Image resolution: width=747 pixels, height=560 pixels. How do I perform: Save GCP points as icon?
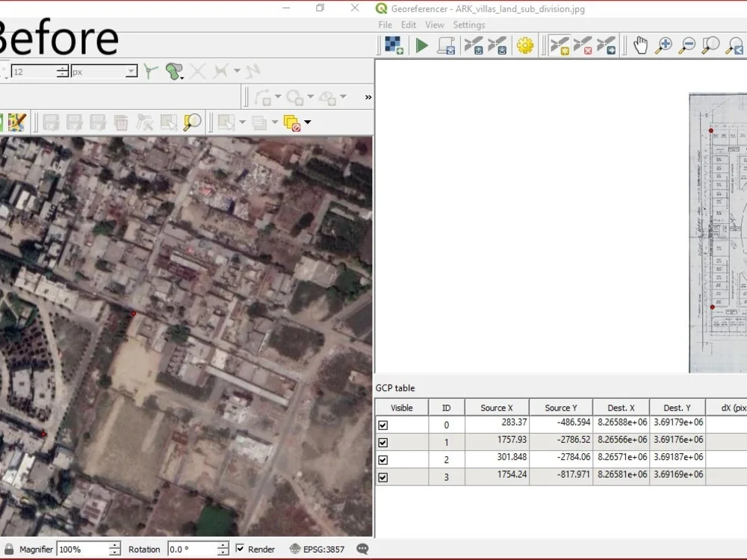(498, 46)
